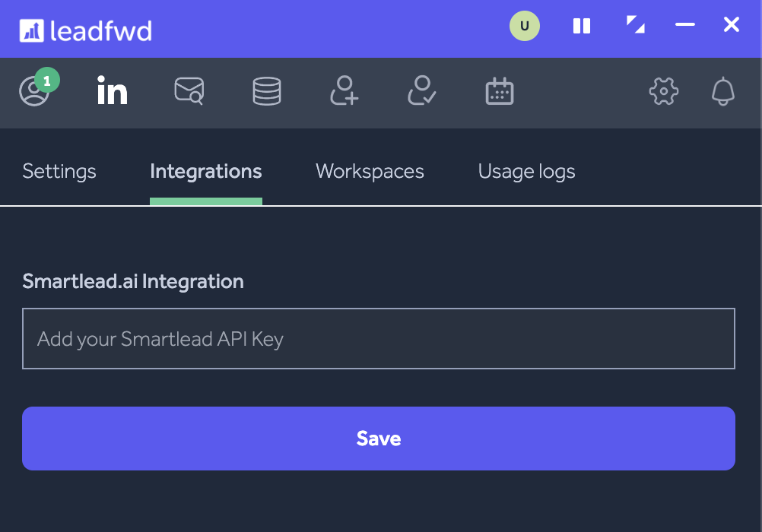
Task: Open the add contact icon
Action: click(344, 91)
